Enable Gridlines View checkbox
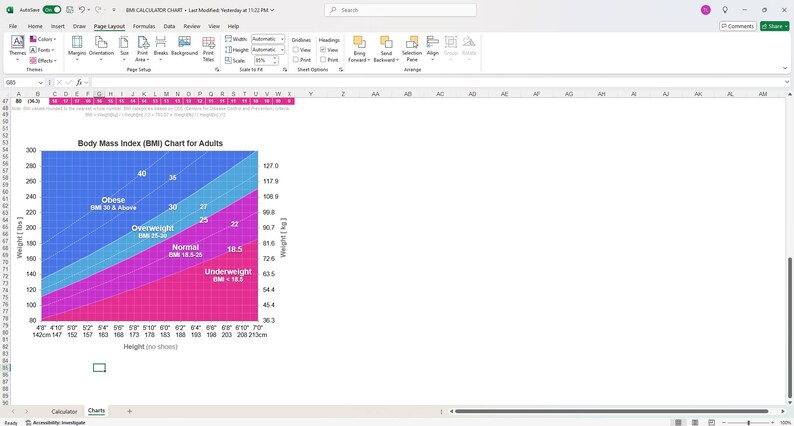The height and width of the screenshot is (426, 794). click(x=296, y=50)
